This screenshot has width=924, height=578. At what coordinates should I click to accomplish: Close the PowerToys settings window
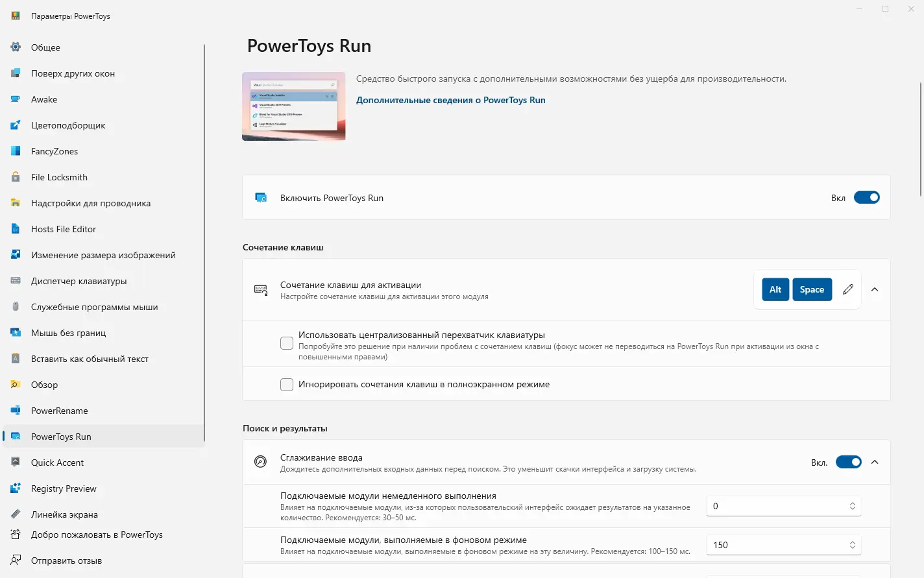[x=911, y=9]
